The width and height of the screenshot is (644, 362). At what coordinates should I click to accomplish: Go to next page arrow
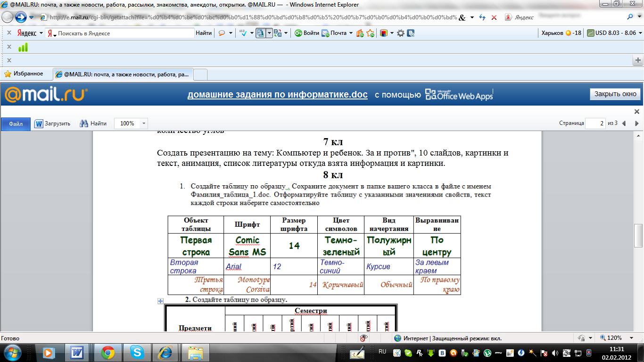coord(637,123)
